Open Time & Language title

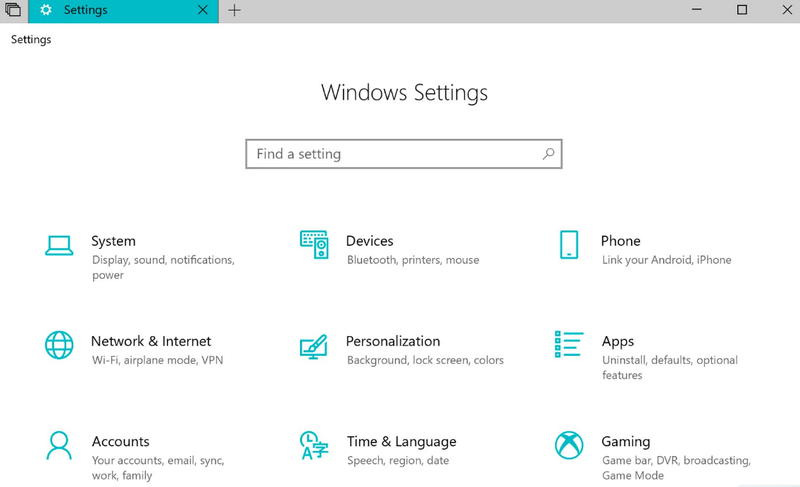tap(402, 442)
